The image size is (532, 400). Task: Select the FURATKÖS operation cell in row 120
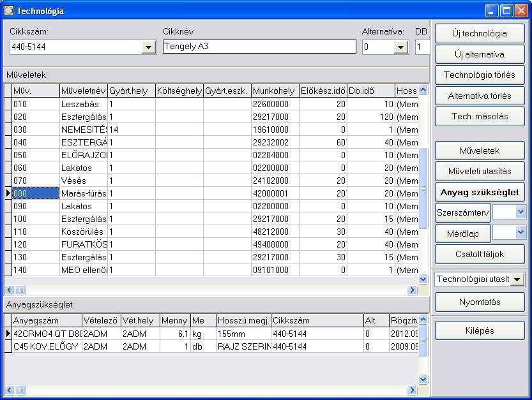[84, 244]
